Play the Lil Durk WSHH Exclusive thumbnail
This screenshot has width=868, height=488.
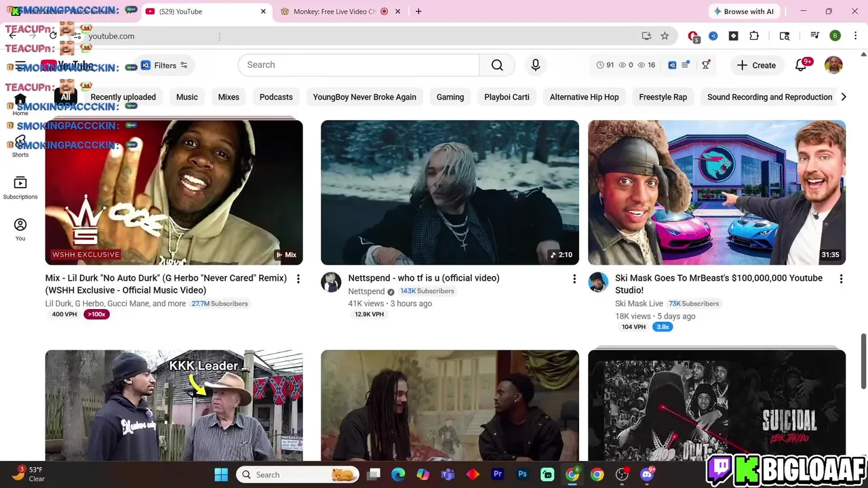tap(174, 192)
